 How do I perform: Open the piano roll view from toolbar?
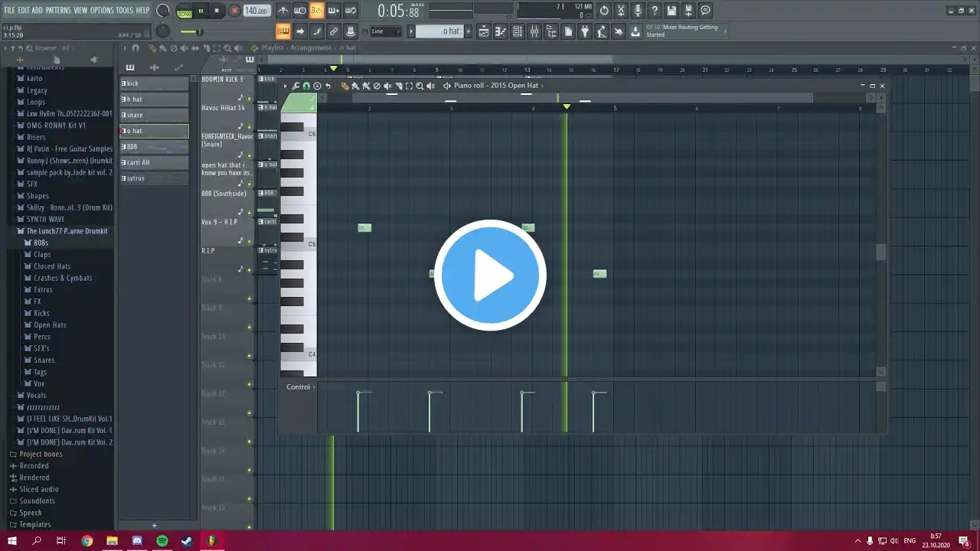tap(501, 31)
